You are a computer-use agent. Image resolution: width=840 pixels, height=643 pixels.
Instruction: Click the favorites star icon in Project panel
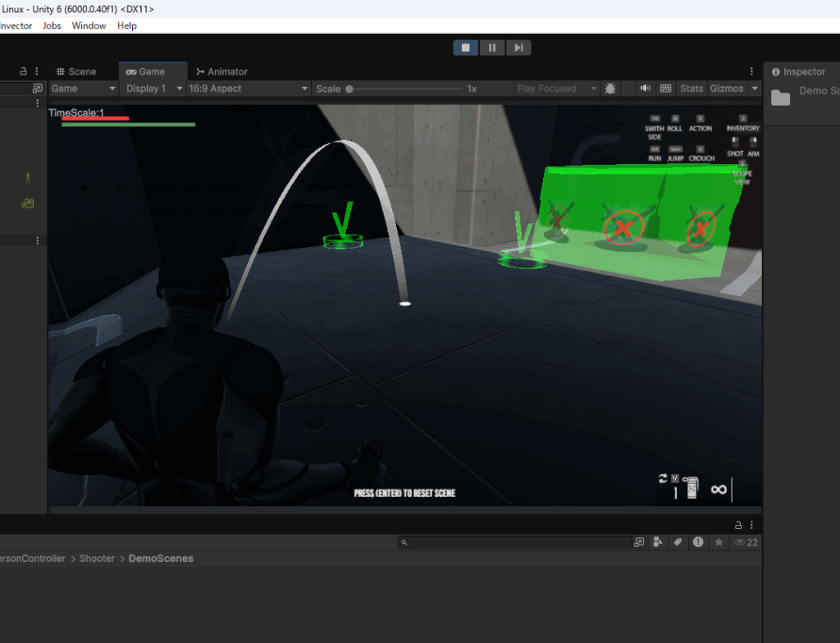(719, 542)
